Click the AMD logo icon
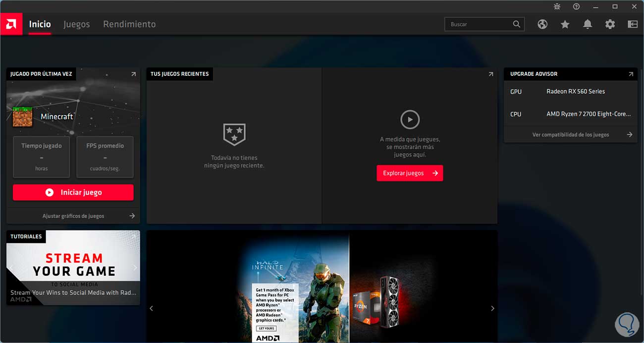The width and height of the screenshot is (644, 343). [x=11, y=24]
